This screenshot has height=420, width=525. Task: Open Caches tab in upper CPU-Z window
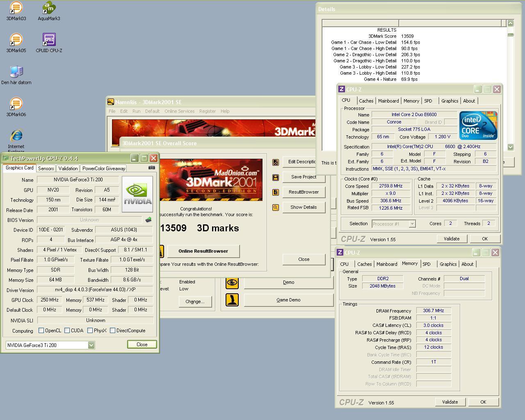click(x=366, y=101)
